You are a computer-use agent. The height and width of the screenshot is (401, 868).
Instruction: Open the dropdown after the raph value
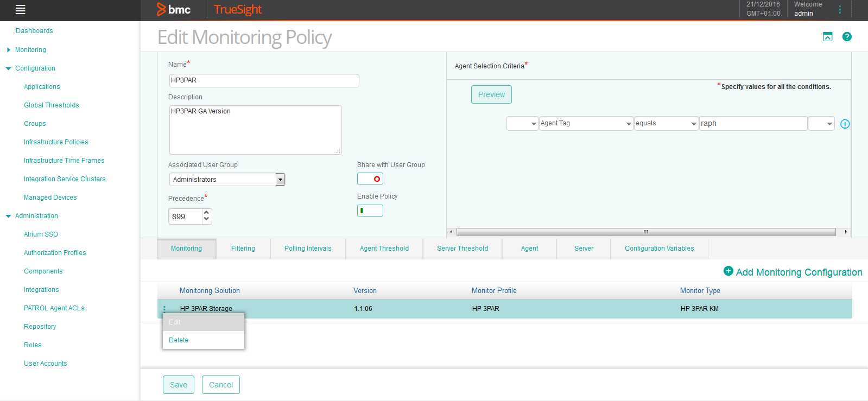point(821,123)
